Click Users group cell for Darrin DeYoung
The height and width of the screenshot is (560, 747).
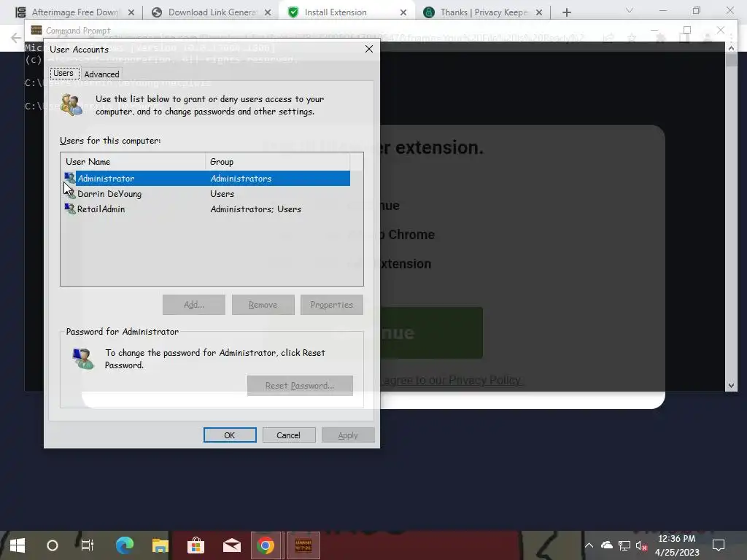point(222,194)
